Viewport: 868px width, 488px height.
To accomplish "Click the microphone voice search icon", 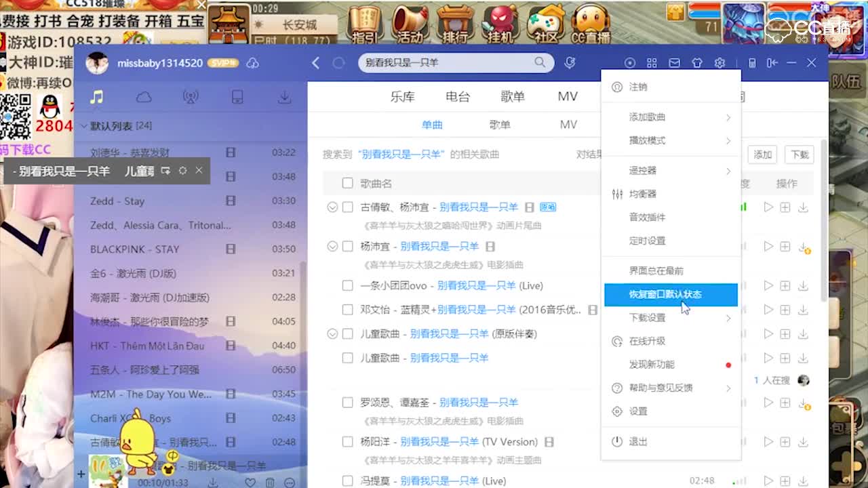I will [570, 62].
